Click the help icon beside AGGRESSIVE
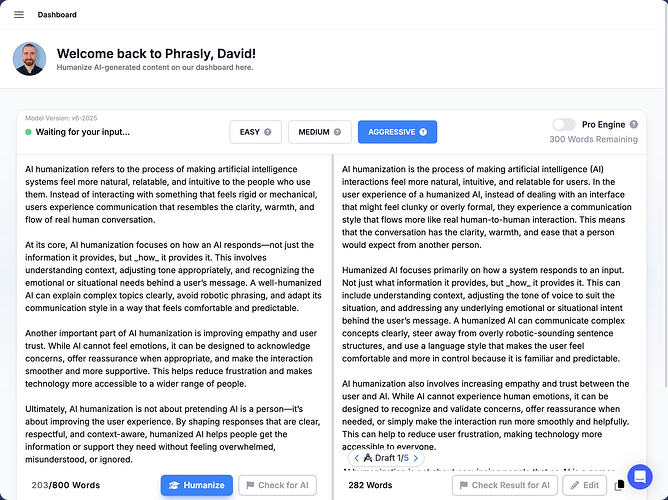 pos(423,132)
